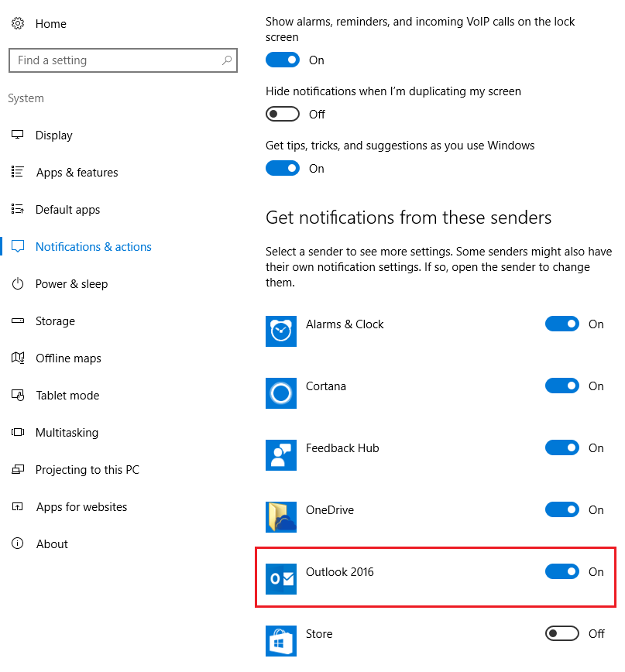Click the Projecting to this PC icon
Image resolution: width=625 pixels, height=672 pixels.
[x=18, y=469]
